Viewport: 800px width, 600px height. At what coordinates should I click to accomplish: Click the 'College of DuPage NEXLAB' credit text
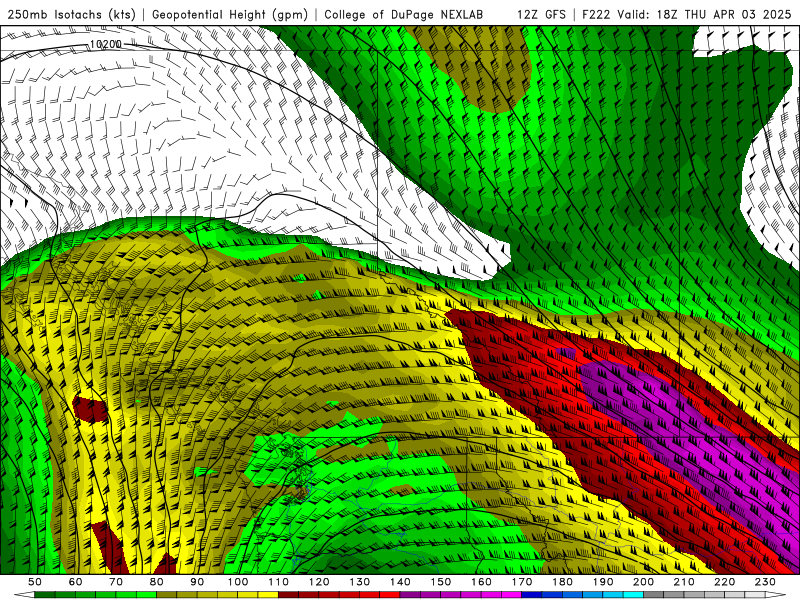pos(403,14)
